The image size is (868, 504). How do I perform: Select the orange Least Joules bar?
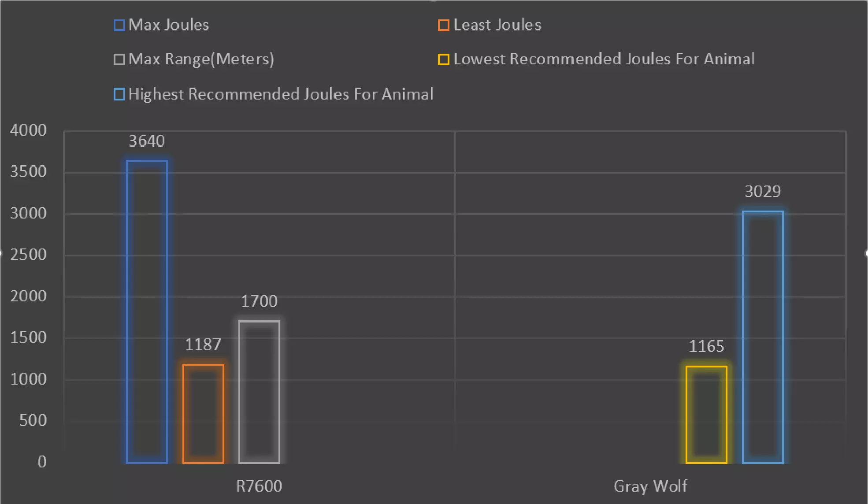[203, 414]
